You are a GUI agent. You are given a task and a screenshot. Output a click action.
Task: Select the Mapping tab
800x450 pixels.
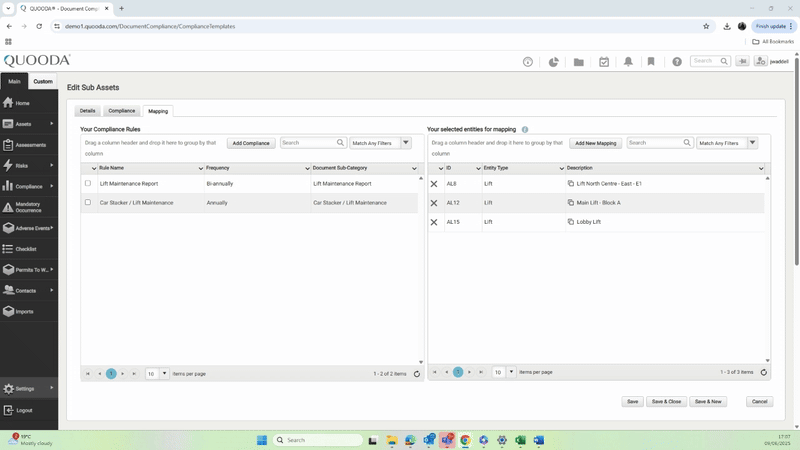pyautogui.click(x=158, y=111)
